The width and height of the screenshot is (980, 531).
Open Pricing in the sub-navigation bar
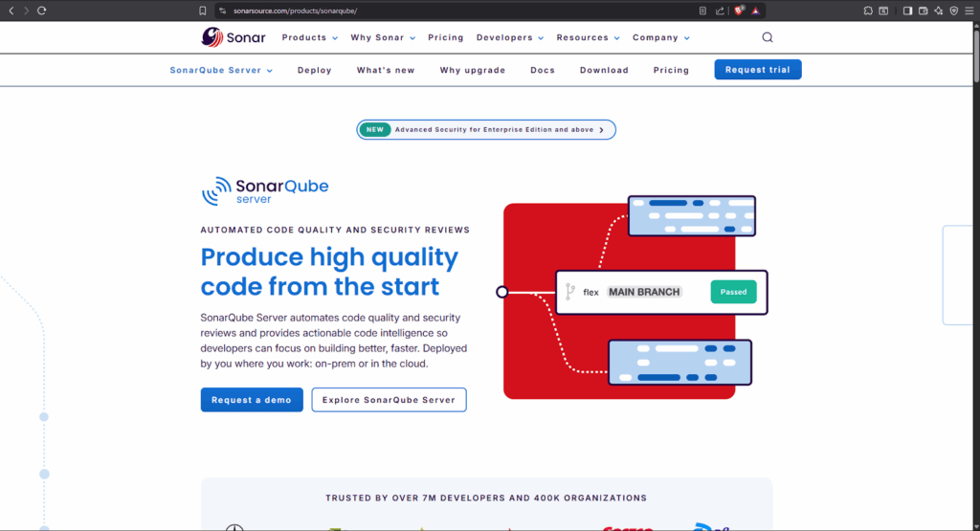coord(671,70)
